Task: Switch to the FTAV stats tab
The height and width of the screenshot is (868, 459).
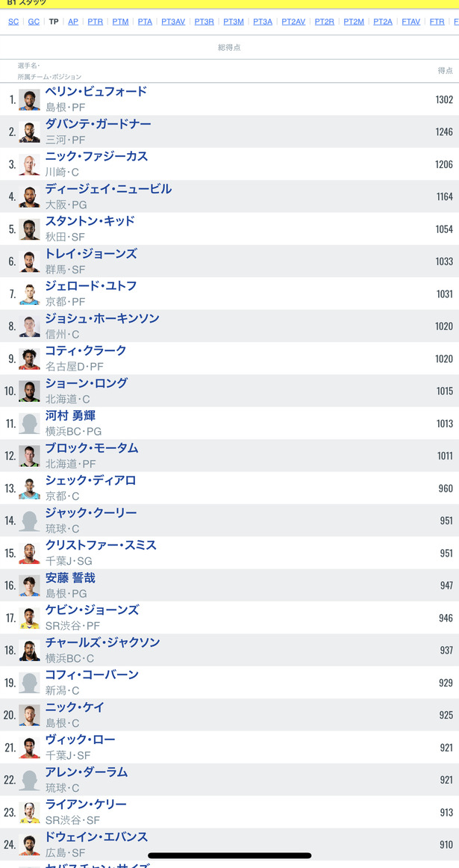Action: pos(411,22)
